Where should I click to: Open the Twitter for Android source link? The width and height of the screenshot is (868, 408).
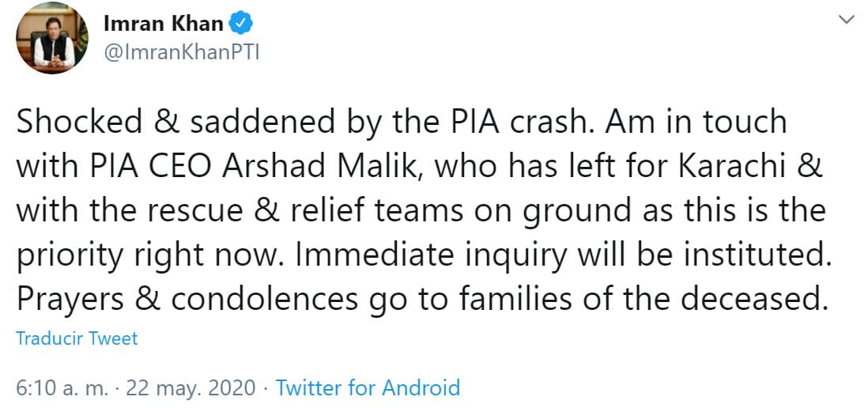(x=368, y=387)
